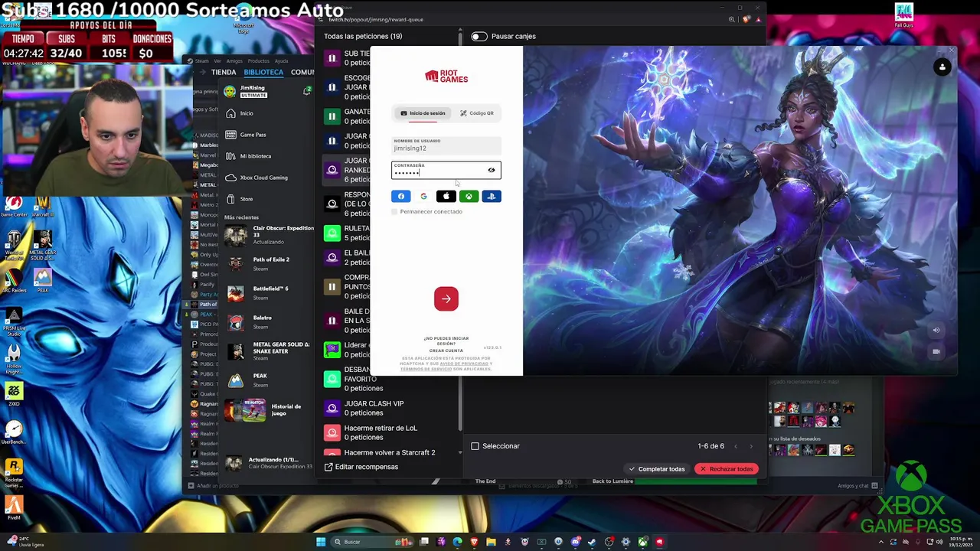Screen dimensions: 980x551
Task: Open Editar recompensas in reward queue
Action: tap(361, 467)
